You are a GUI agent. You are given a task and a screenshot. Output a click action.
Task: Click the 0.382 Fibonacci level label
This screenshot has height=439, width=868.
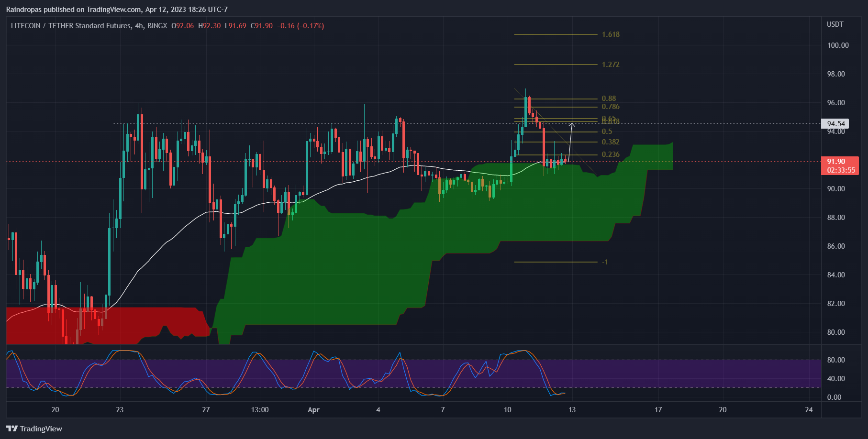[611, 142]
